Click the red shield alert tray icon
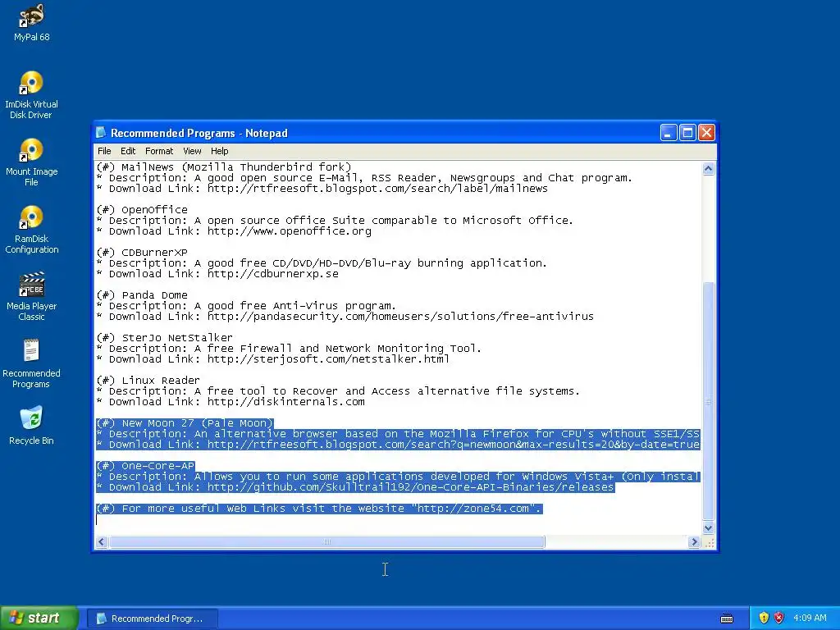This screenshot has width=840, height=630. (x=779, y=618)
